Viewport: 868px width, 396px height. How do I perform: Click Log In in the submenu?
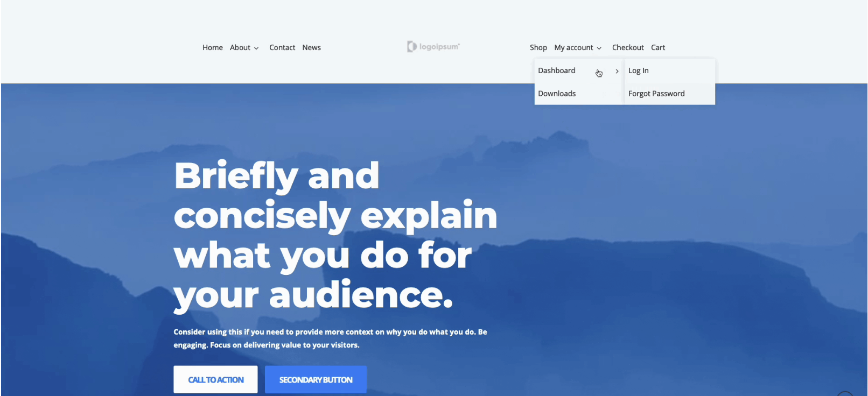639,70
